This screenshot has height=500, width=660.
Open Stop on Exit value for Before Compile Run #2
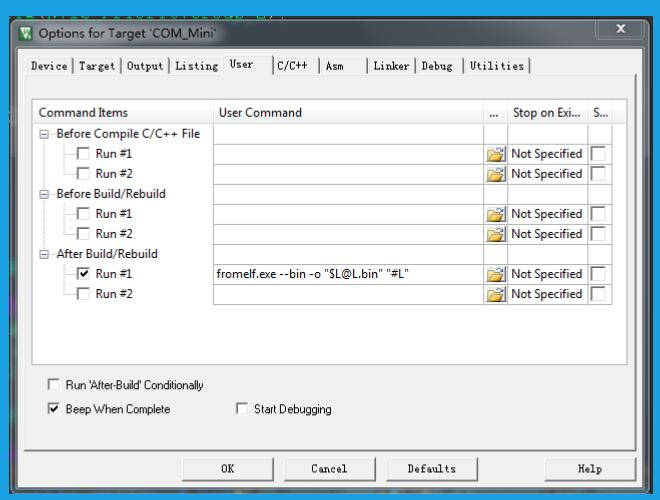point(547,174)
